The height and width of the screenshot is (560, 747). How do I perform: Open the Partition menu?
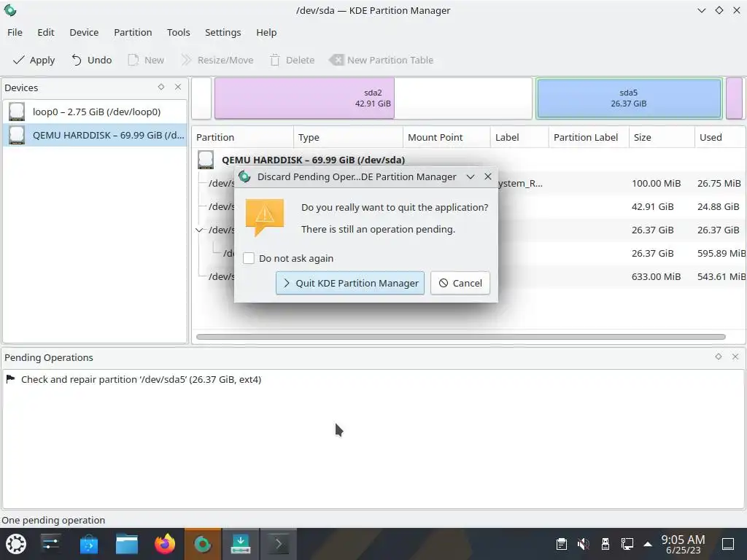tap(133, 32)
